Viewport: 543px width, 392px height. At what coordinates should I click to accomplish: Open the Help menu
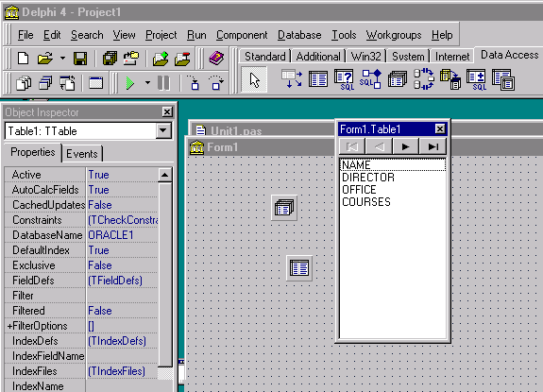click(442, 35)
